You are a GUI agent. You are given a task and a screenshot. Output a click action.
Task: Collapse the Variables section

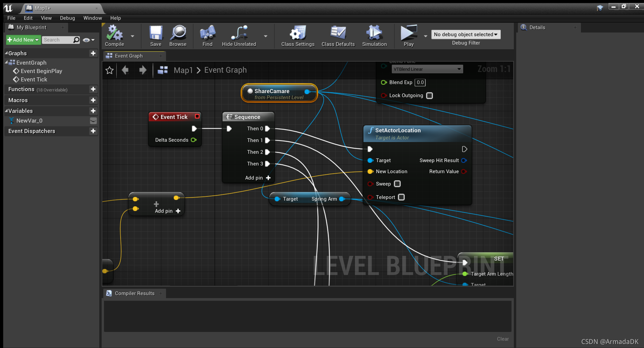pyautogui.click(x=6, y=111)
